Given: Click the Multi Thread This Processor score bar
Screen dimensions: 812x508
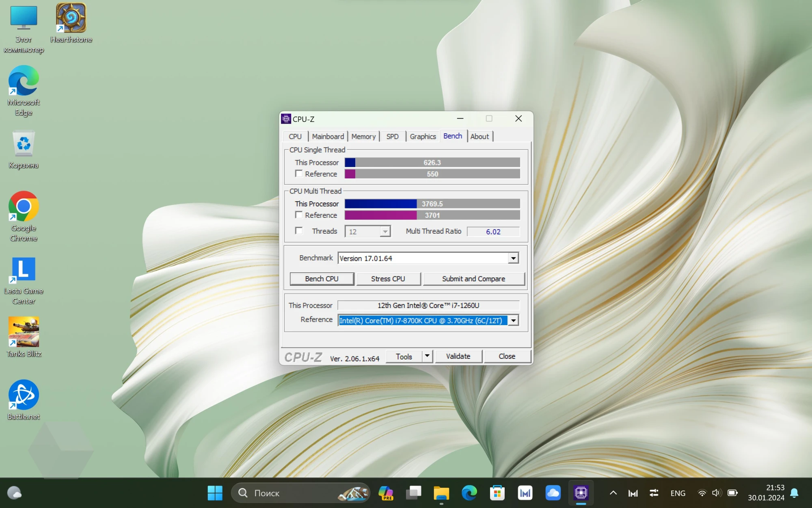Looking at the screenshot, I should click(x=432, y=204).
